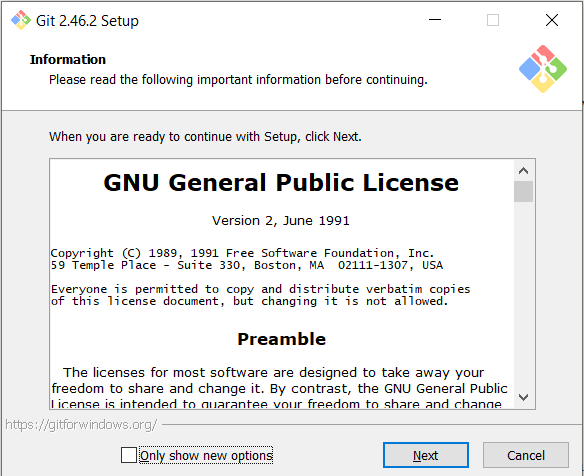This screenshot has width=584, height=476.
Task: Click the 'freedom to share and change it' line
Action: pyautogui.click(x=279, y=388)
